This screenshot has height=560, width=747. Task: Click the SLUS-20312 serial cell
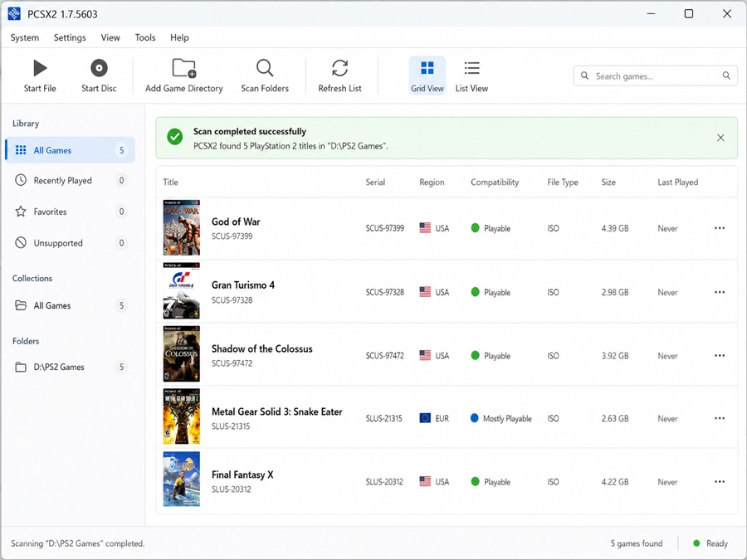pyautogui.click(x=384, y=482)
